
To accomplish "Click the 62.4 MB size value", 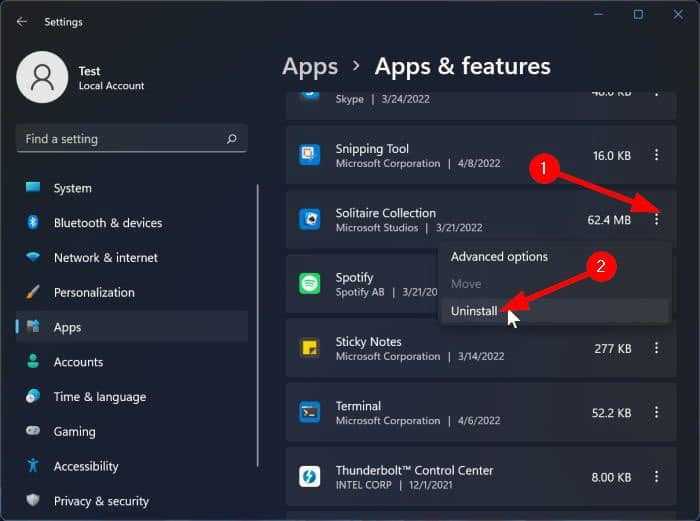I will click(609, 220).
